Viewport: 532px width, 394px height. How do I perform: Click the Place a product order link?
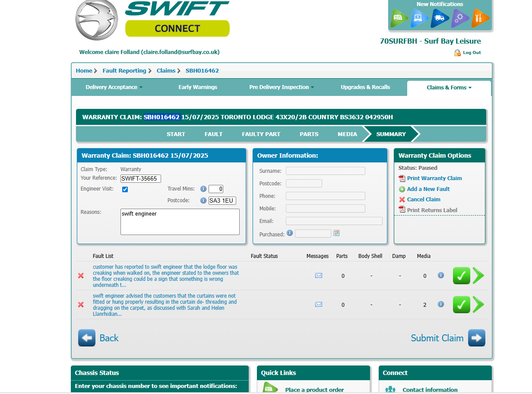pos(315,390)
